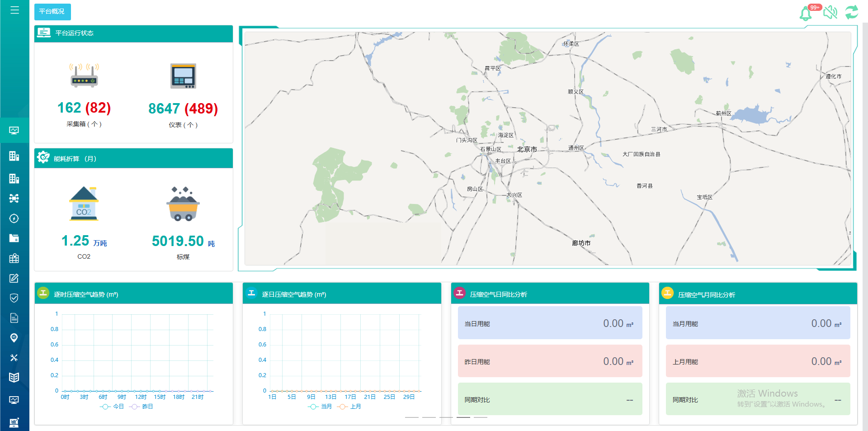Click the 162 (82) collector box count

coord(84,108)
